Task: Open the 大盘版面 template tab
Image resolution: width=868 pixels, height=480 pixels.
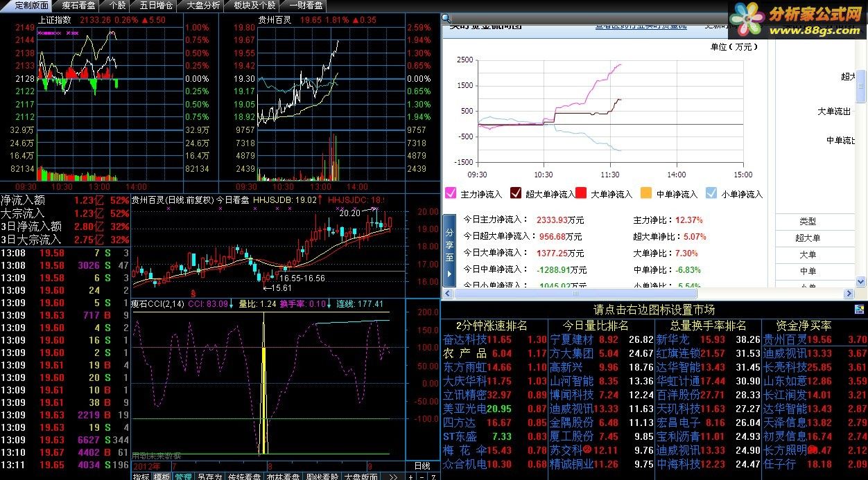Action: 361,477
